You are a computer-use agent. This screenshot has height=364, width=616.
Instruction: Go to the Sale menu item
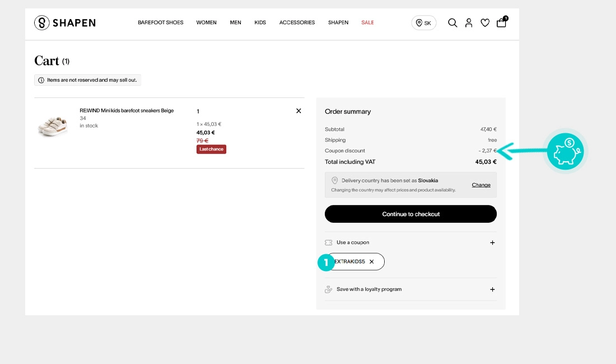367,22
